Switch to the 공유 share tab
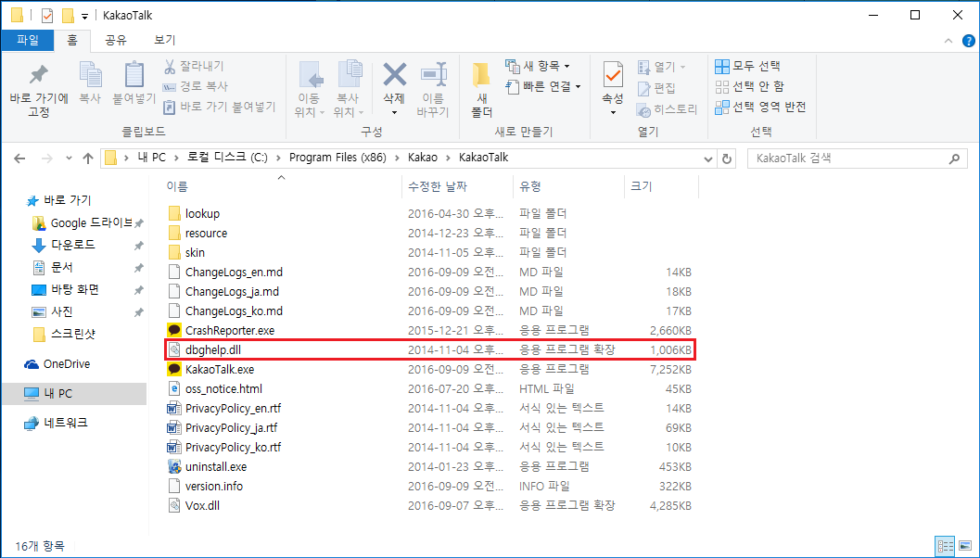980x558 pixels. [116, 40]
